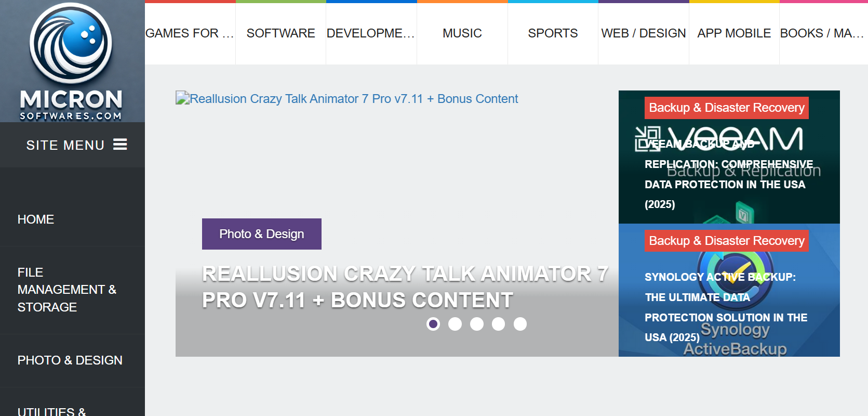Open Photo & Design sidebar link
868x416 pixels.
pos(70,360)
